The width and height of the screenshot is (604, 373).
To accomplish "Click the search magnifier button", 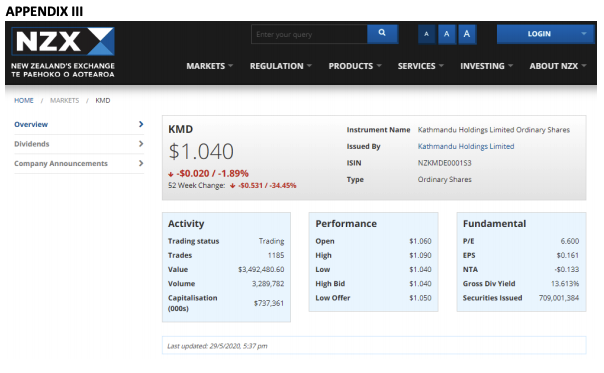I will coord(382,34).
